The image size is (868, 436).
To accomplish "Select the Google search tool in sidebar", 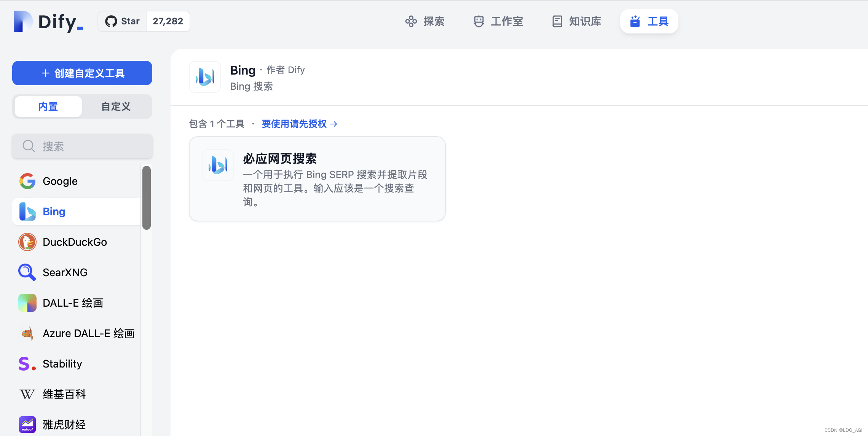I will (x=60, y=181).
